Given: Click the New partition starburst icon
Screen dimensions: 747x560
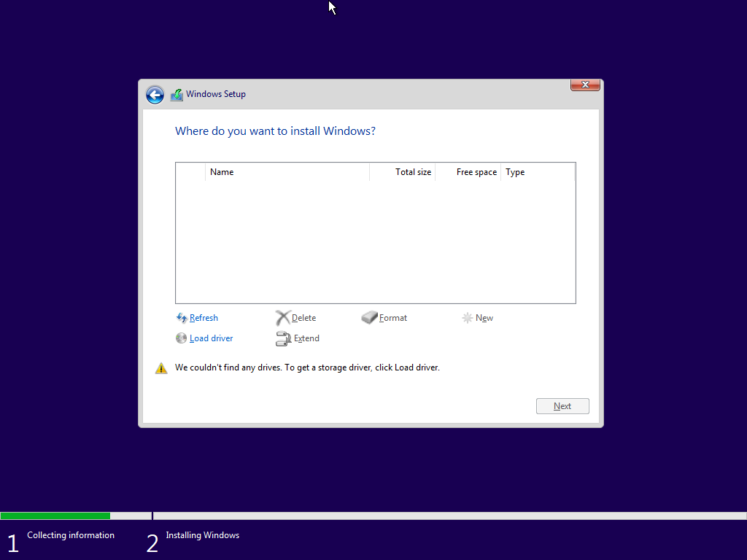Looking at the screenshot, I should point(468,318).
